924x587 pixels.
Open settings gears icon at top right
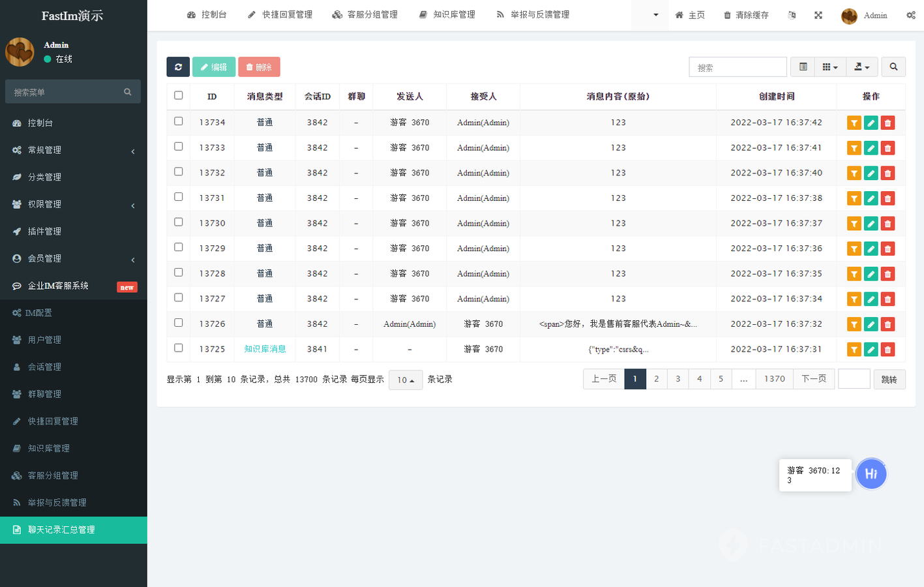click(x=910, y=15)
